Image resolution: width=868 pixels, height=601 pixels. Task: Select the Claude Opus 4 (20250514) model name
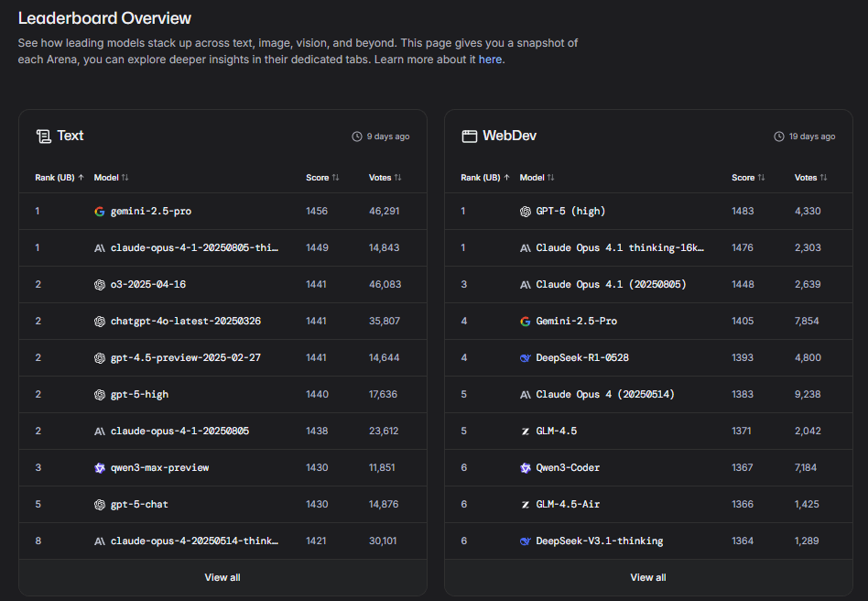[x=605, y=394]
